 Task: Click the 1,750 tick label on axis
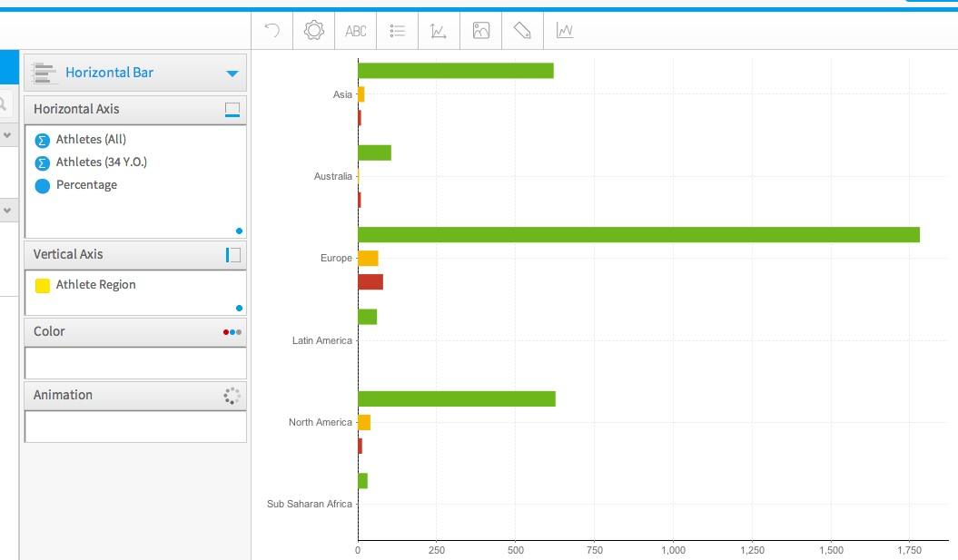coord(910,550)
